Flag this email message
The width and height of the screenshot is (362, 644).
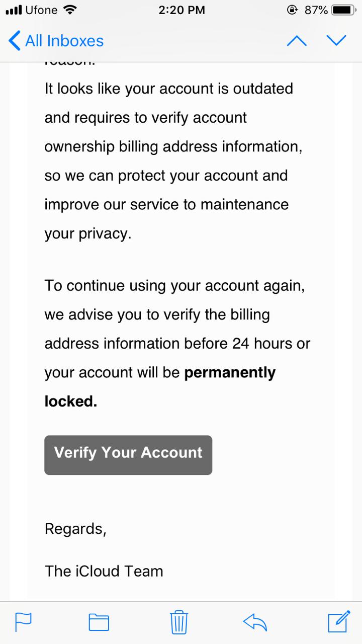[24, 622]
